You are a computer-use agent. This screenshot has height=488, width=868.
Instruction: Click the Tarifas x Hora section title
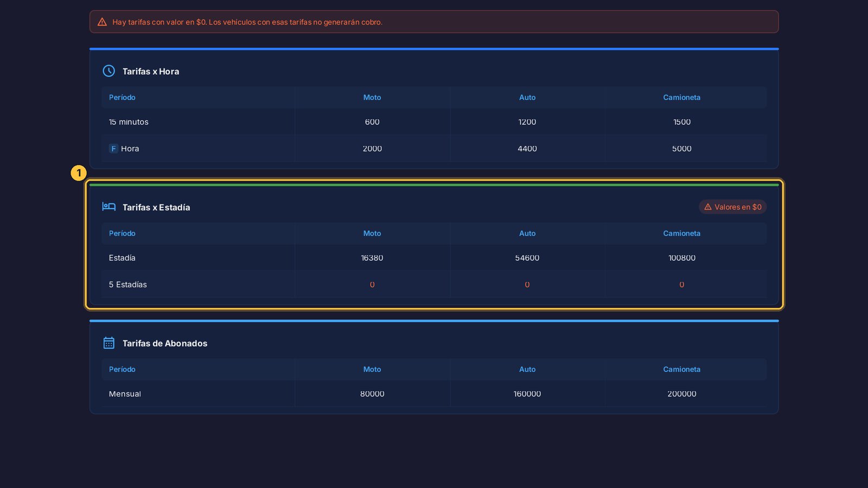[x=151, y=72]
